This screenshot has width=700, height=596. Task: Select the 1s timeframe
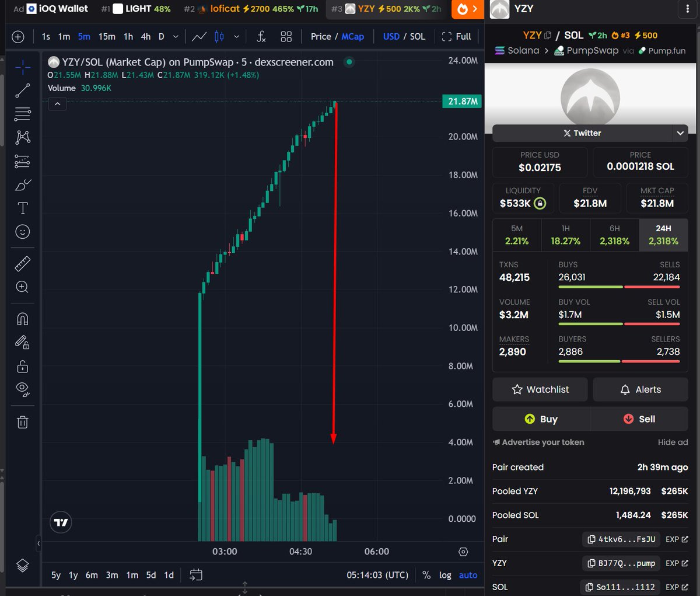point(46,36)
